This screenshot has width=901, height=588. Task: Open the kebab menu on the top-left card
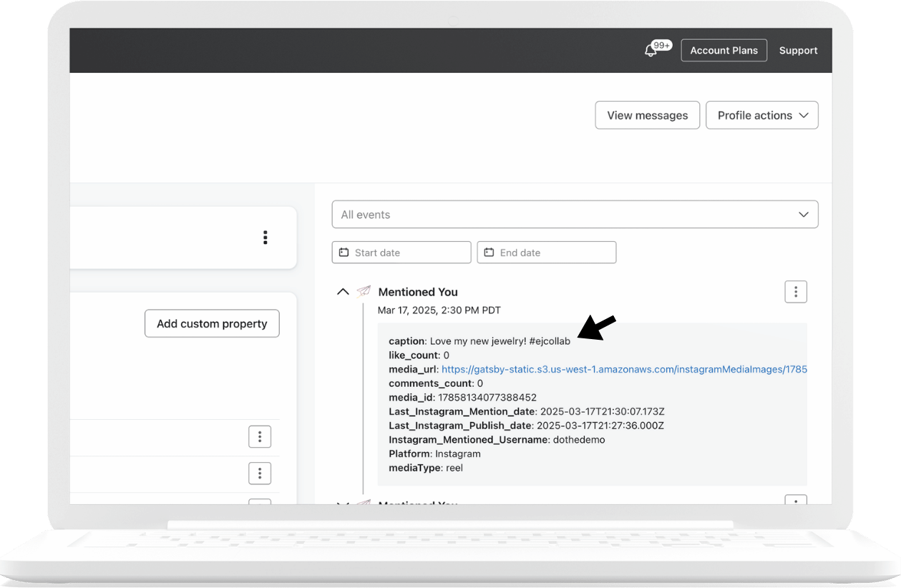point(265,237)
